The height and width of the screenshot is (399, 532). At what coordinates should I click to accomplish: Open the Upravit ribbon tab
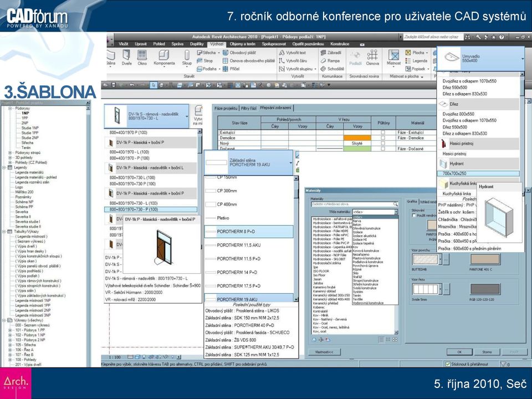coord(140,44)
